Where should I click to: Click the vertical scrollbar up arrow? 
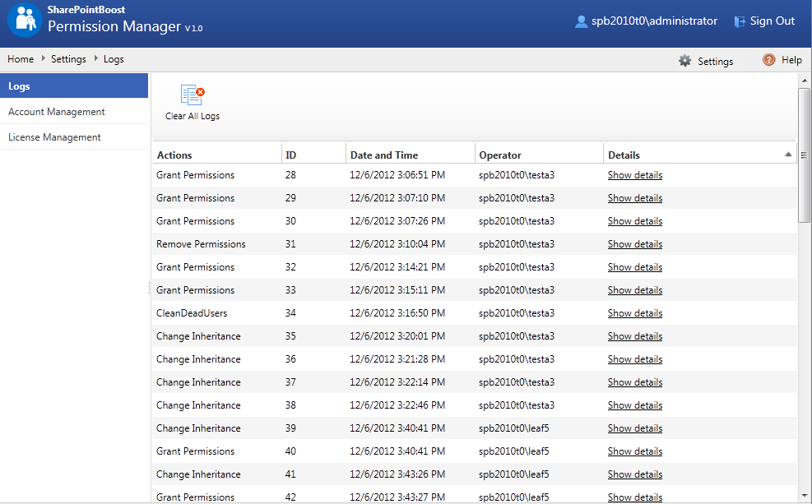(x=805, y=81)
